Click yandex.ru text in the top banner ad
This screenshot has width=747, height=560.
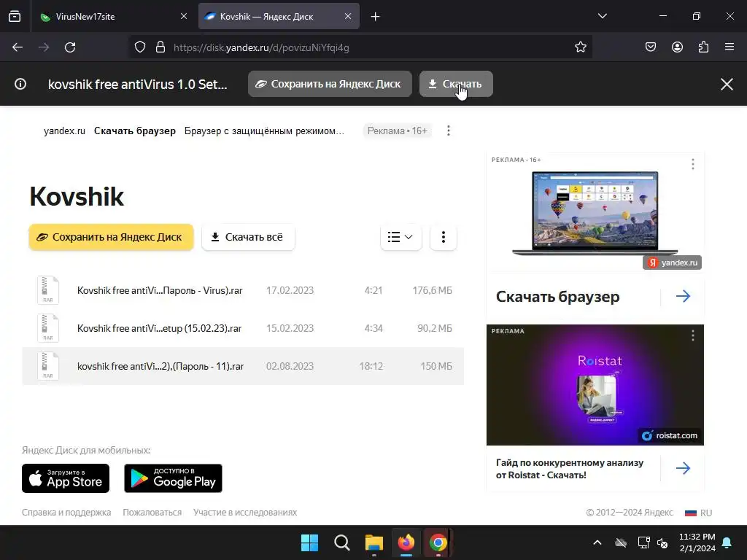tap(64, 131)
